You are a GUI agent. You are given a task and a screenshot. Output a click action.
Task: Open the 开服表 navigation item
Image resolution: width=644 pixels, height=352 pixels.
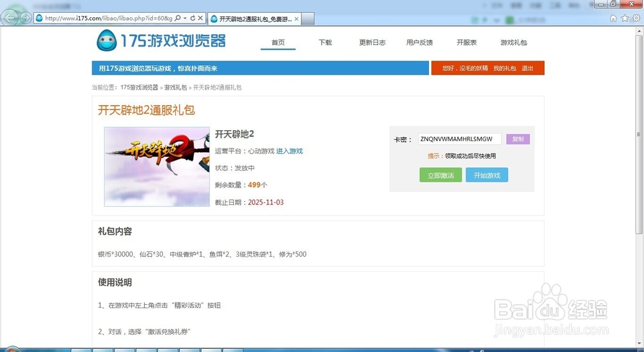click(466, 43)
